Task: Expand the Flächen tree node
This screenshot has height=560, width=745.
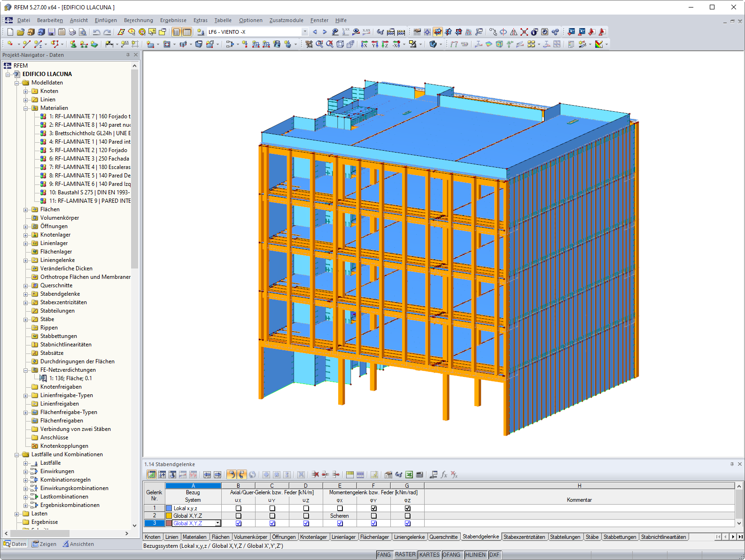Action: coord(26,210)
